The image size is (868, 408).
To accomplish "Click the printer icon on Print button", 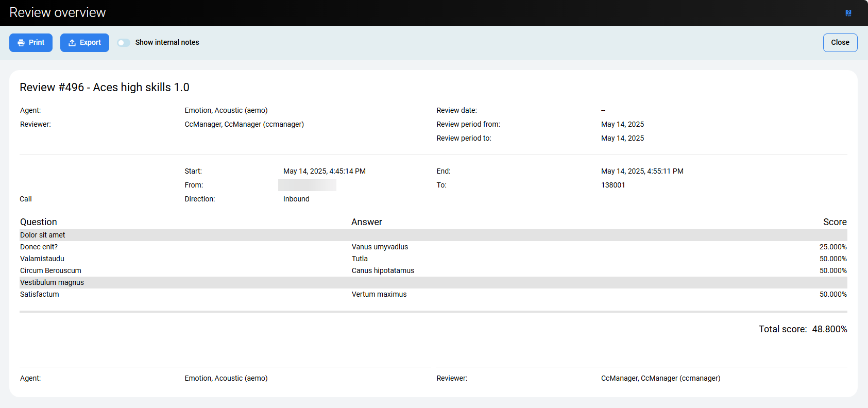I will coord(21,43).
